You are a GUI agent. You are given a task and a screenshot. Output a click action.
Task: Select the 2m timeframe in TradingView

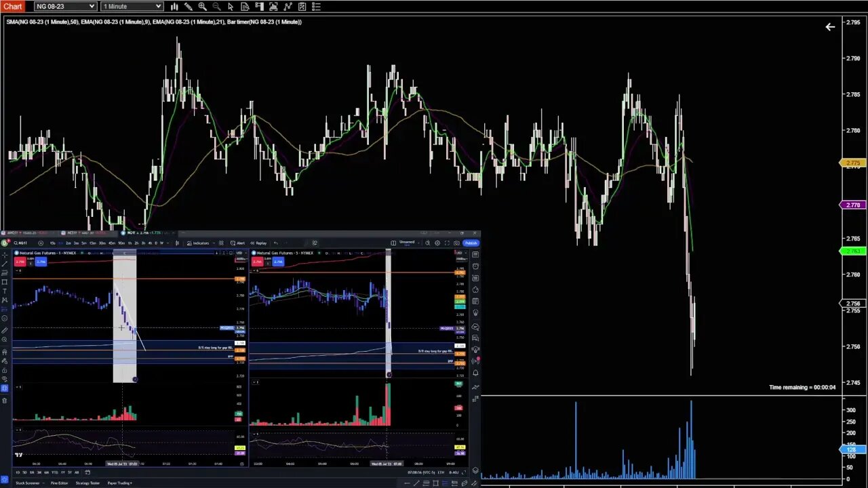[68, 243]
